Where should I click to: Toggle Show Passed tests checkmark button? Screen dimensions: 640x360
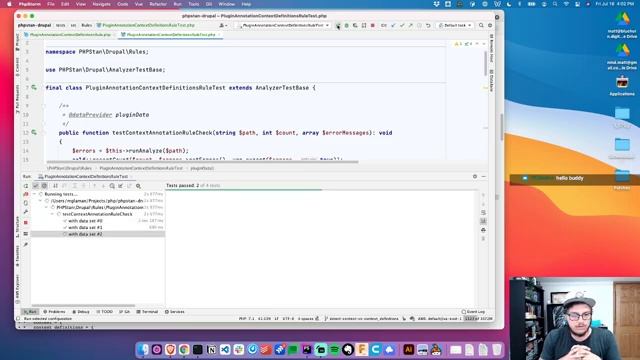36,186
